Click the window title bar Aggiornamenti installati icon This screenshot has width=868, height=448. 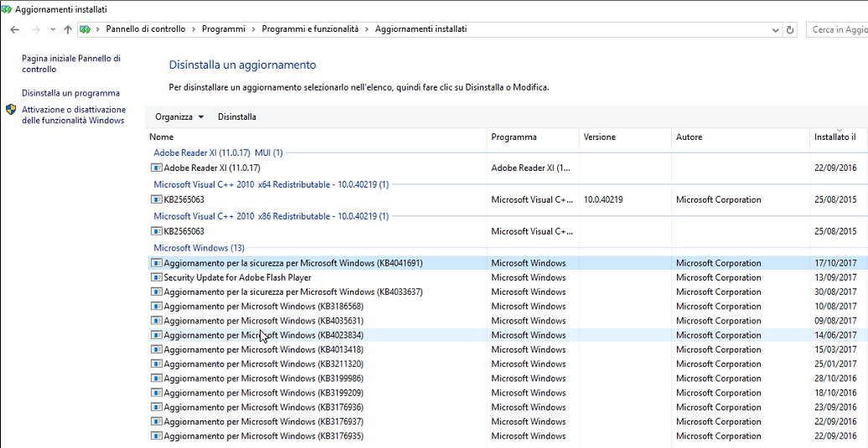point(7,9)
